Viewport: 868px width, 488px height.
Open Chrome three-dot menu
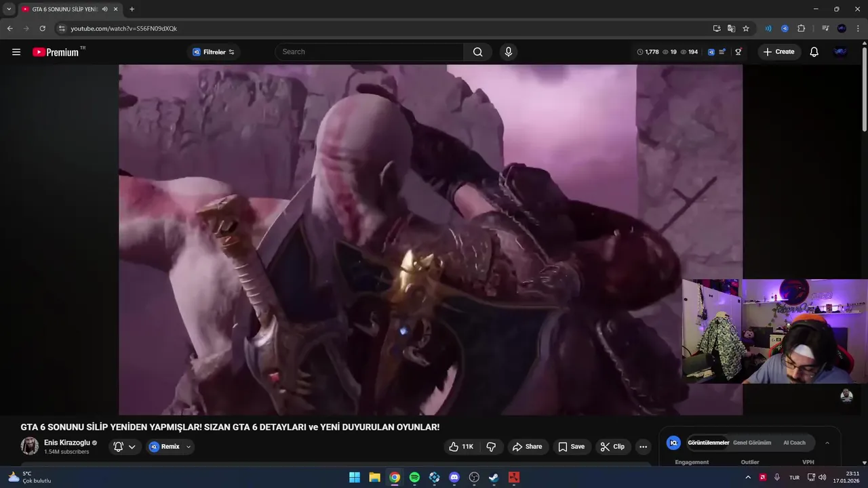point(859,28)
